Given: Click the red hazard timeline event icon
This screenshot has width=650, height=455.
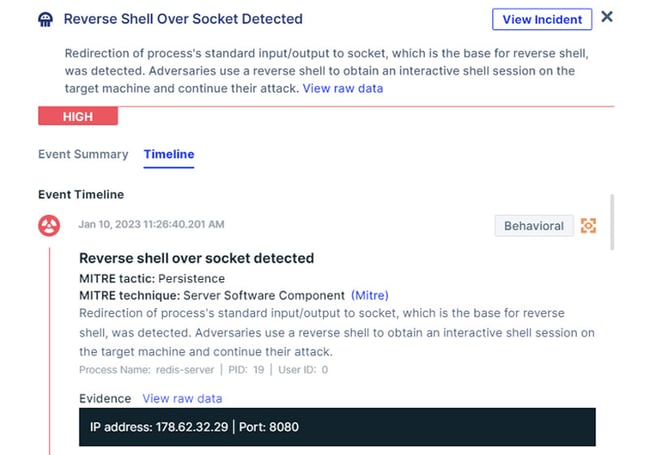Looking at the screenshot, I should tap(49, 225).
